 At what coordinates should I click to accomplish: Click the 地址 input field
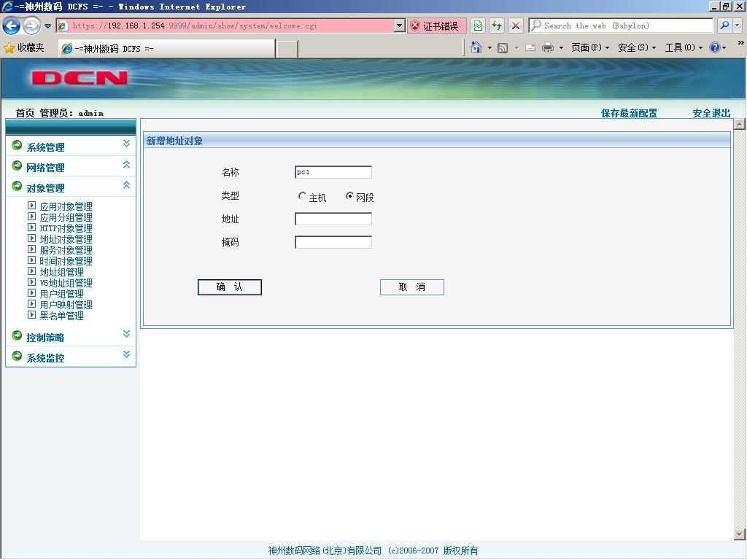(333, 219)
